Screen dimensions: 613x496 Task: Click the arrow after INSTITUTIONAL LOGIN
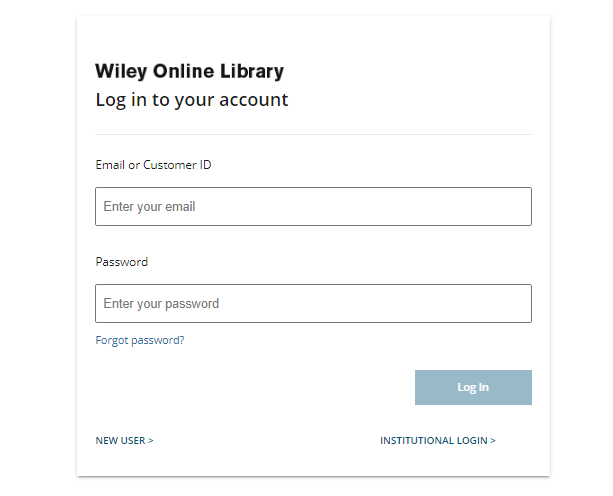point(493,440)
